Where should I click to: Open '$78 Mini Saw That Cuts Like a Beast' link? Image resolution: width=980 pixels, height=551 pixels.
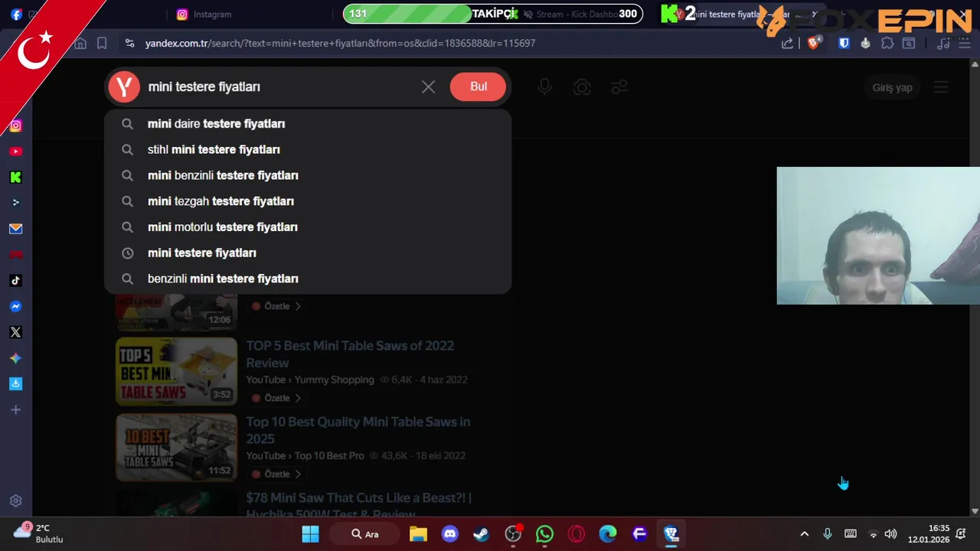pos(358,506)
